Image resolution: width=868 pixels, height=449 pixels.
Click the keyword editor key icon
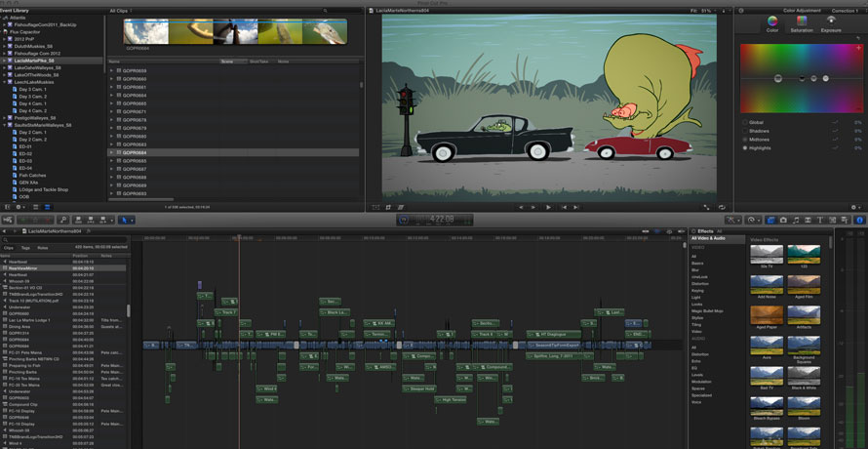(63, 220)
